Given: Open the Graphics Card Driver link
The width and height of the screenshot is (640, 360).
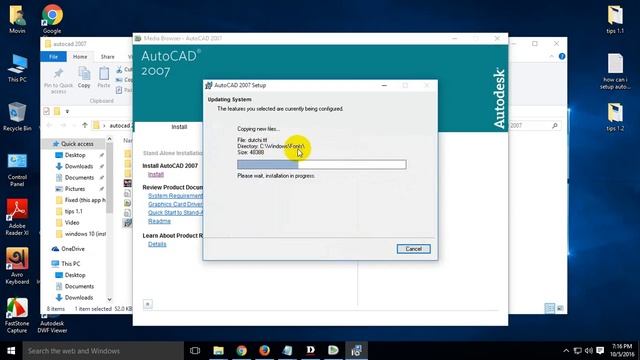Looking at the screenshot, I should pyautogui.click(x=175, y=204).
